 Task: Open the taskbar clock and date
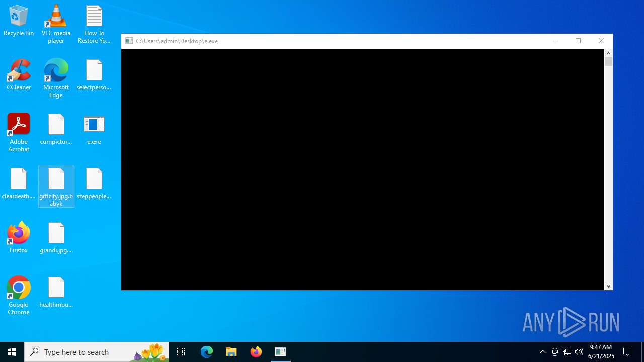click(601, 352)
